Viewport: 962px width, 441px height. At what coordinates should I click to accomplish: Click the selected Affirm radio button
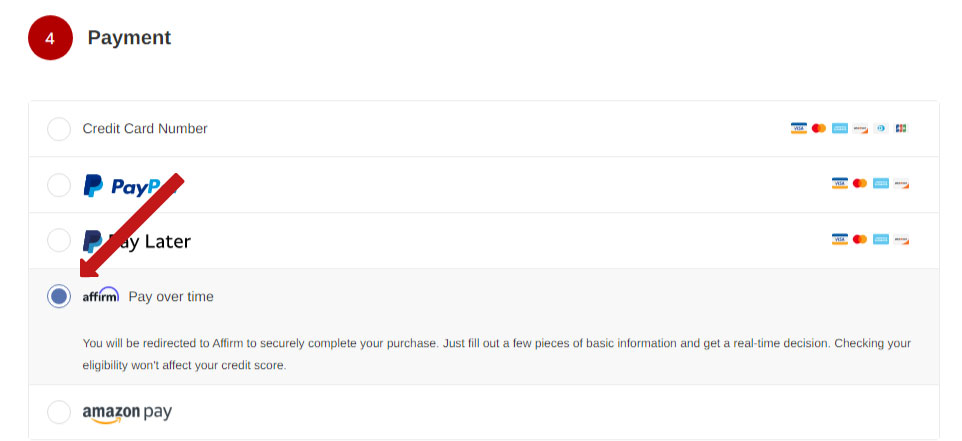coord(59,296)
